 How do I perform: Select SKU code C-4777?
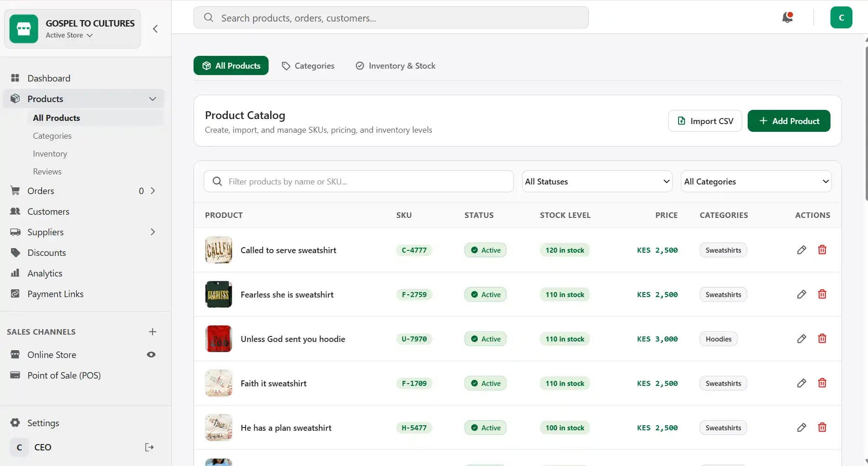[414, 250]
